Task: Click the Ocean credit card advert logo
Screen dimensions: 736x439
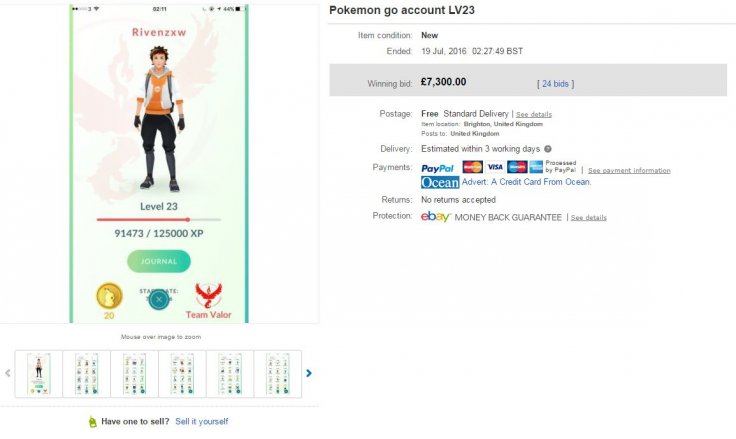Action: (440, 183)
